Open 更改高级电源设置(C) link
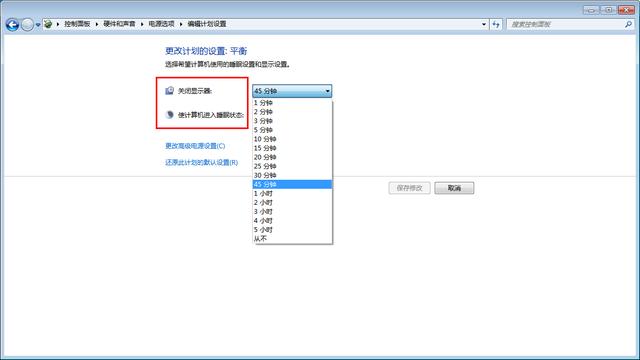 195,146
